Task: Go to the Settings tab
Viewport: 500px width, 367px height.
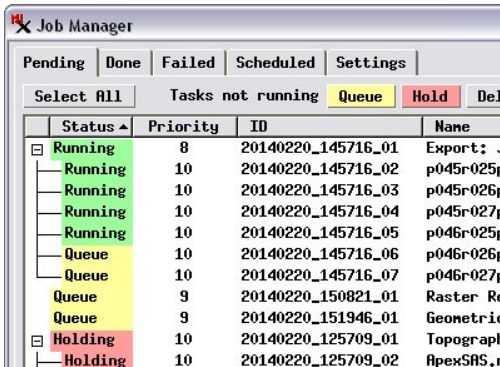Action: pyautogui.click(x=371, y=63)
